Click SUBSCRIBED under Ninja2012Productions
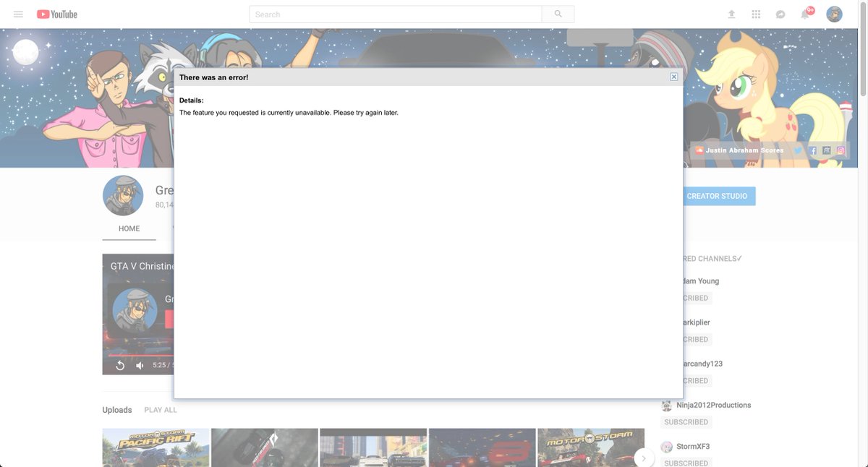868x467 pixels. pos(686,421)
